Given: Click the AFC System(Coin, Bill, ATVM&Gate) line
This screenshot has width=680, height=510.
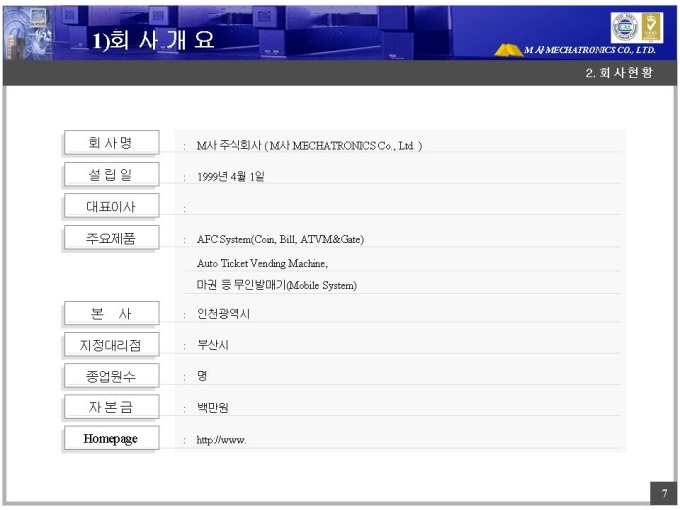Looking at the screenshot, I should [280, 239].
